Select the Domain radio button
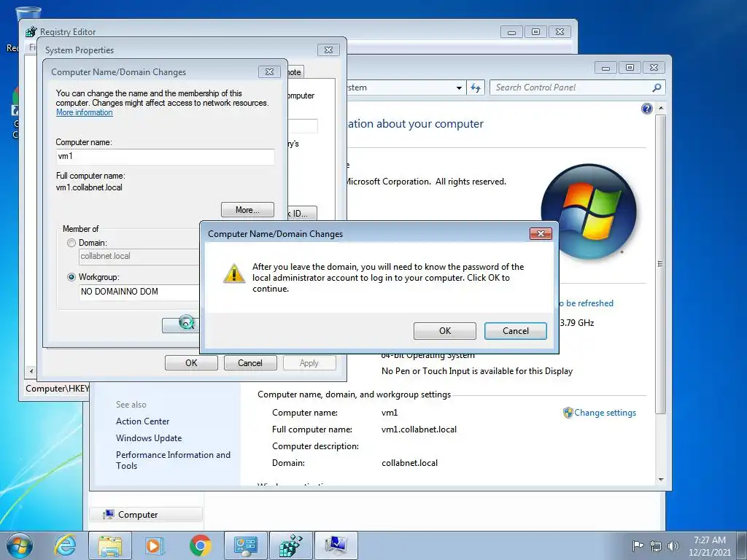Viewport: 747px width, 560px height. coord(71,243)
